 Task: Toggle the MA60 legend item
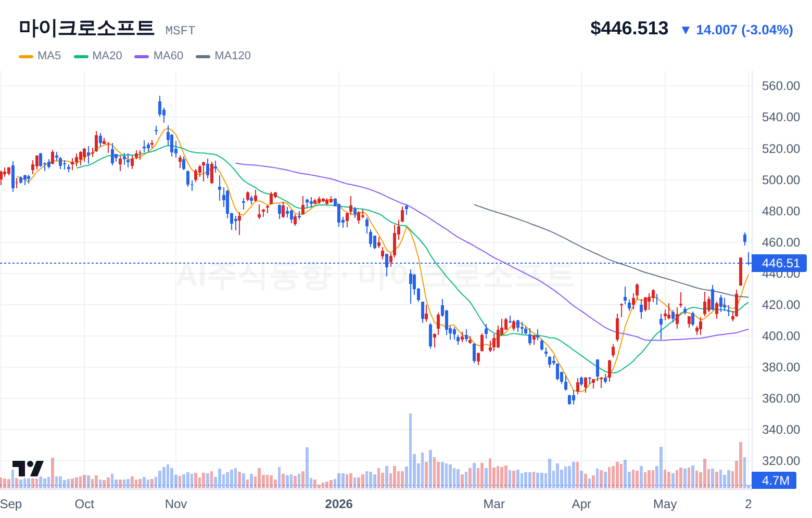click(x=159, y=56)
